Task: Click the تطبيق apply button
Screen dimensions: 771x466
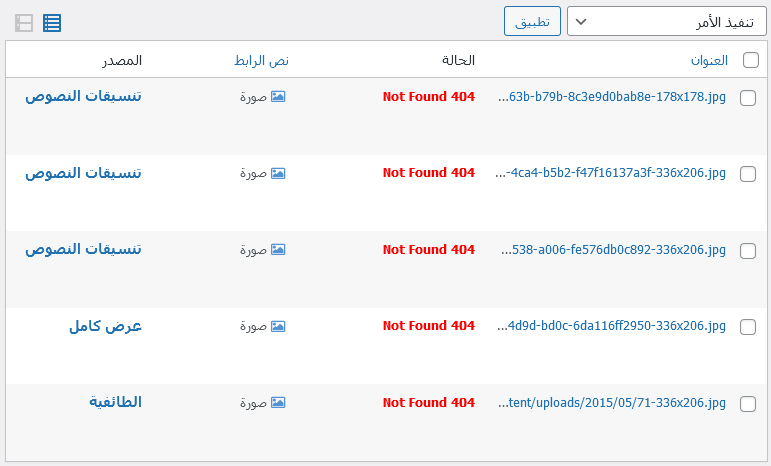Action: pyautogui.click(x=532, y=21)
